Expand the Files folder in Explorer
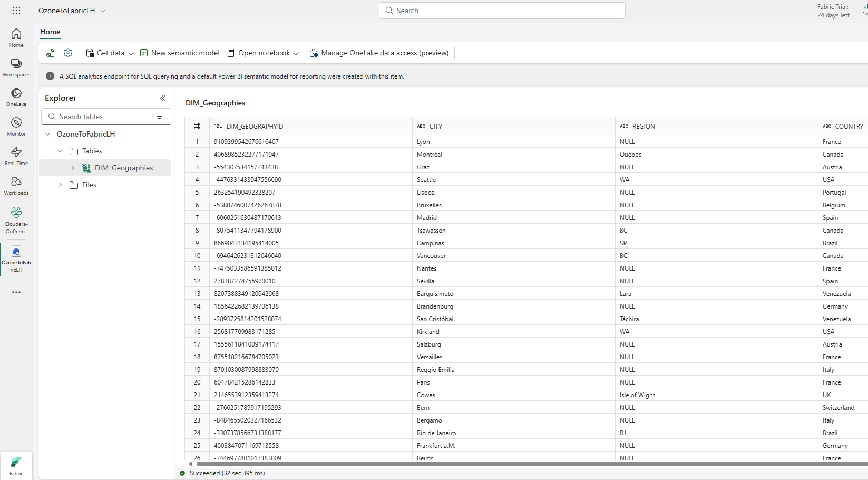Screen dimensions: 868x480 [61, 185]
